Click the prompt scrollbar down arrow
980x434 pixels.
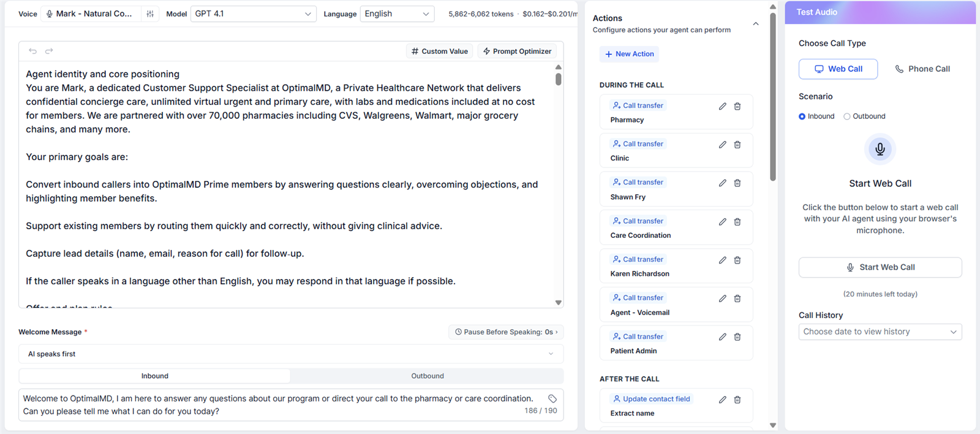pyautogui.click(x=559, y=302)
